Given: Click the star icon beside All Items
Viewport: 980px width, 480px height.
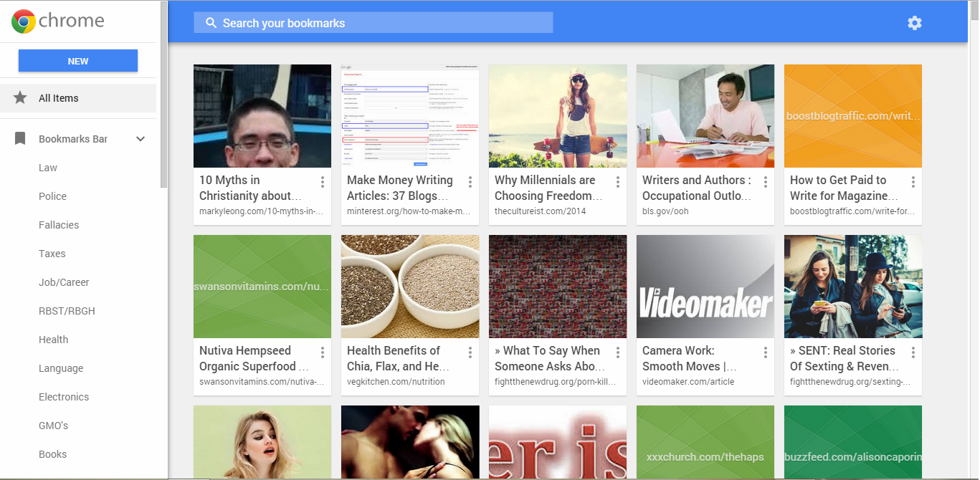Looking at the screenshot, I should pos(21,98).
